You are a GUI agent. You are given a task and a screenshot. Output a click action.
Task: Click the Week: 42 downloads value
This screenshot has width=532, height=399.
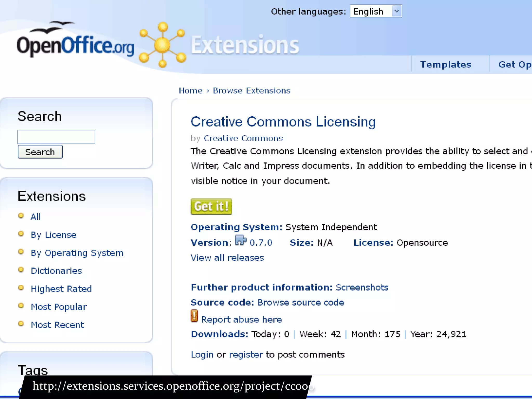(320, 334)
